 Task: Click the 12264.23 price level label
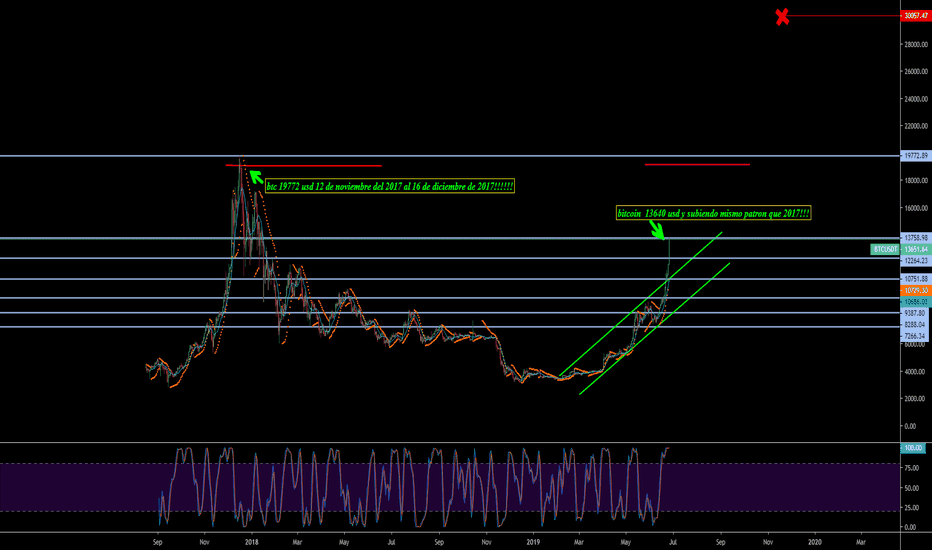pyautogui.click(x=916, y=261)
